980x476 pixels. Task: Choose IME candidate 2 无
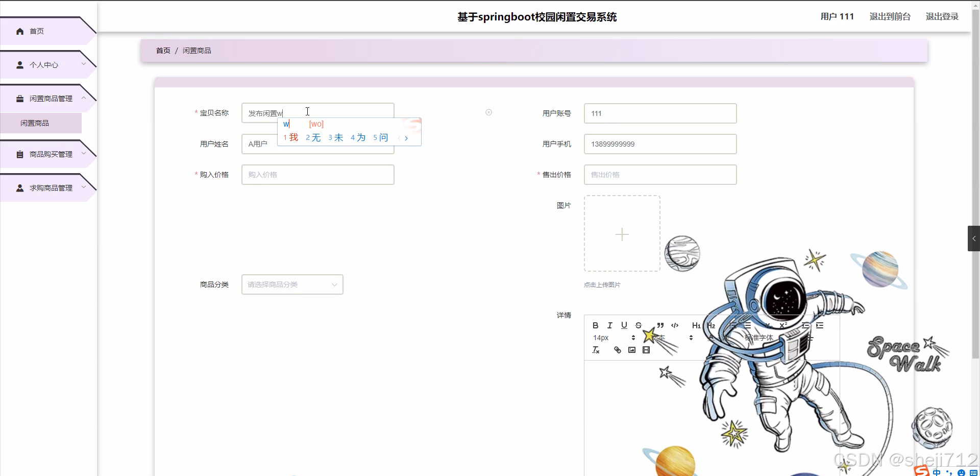pyautogui.click(x=313, y=137)
